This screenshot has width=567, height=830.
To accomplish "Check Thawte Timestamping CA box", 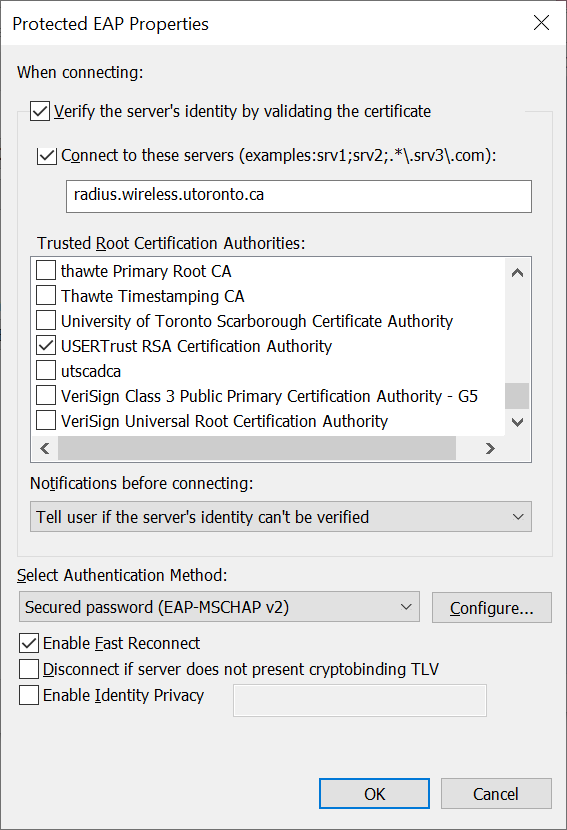I will [46, 295].
